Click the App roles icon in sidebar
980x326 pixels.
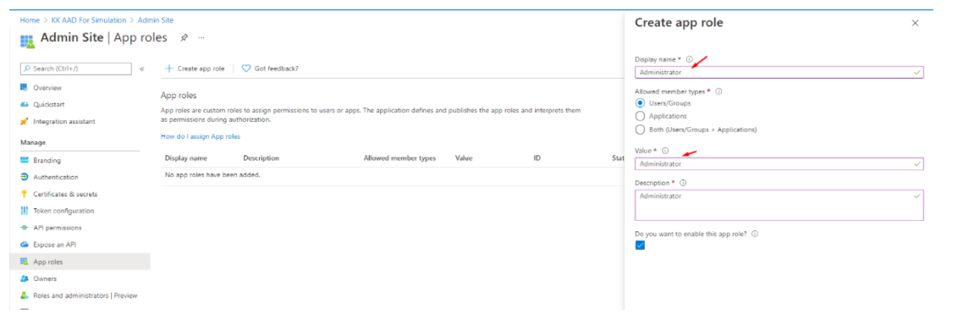(x=25, y=262)
